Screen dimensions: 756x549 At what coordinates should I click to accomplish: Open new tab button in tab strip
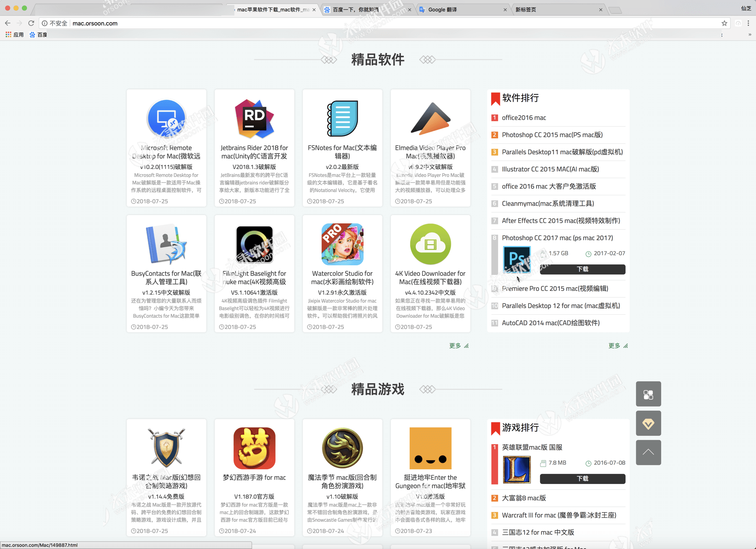[x=615, y=10]
